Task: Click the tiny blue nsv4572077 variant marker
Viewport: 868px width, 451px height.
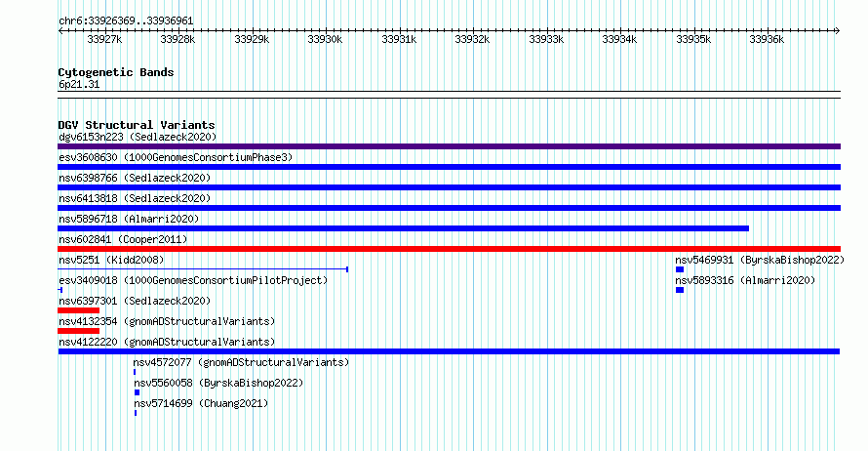Action: pos(135,372)
